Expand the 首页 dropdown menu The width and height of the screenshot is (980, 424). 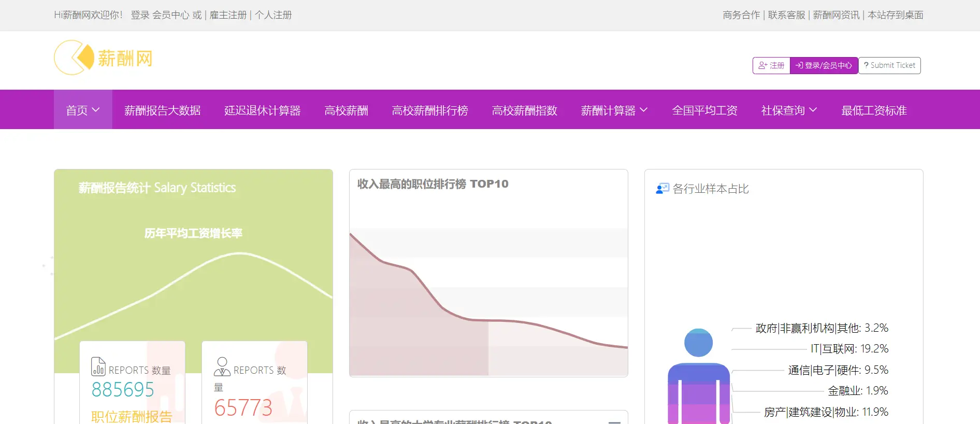pos(83,110)
